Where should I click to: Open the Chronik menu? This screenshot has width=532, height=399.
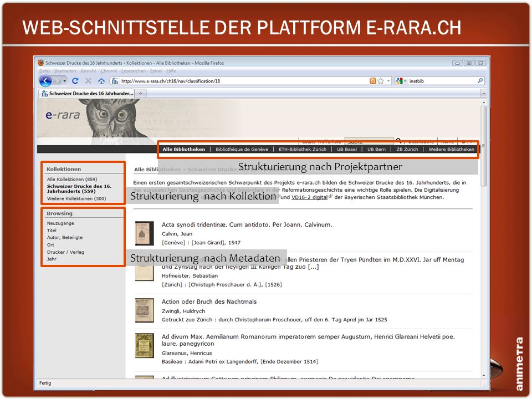pyautogui.click(x=109, y=71)
